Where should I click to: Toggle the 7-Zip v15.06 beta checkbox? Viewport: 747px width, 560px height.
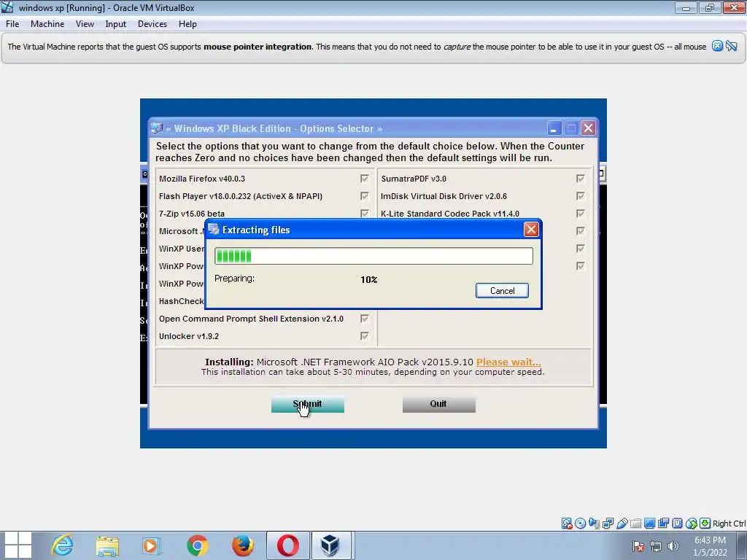tap(365, 214)
